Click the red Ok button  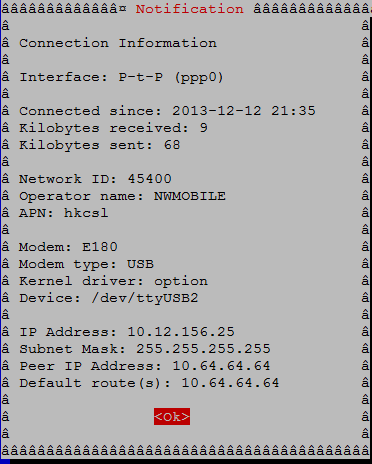click(172, 417)
